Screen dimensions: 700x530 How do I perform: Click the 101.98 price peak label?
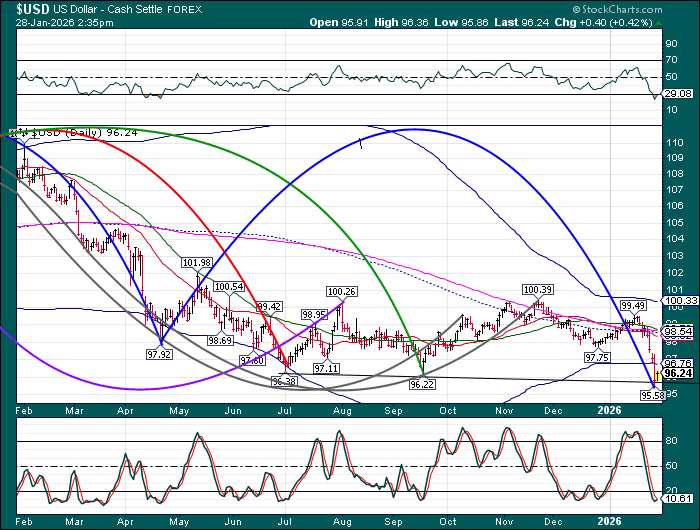coord(197,262)
